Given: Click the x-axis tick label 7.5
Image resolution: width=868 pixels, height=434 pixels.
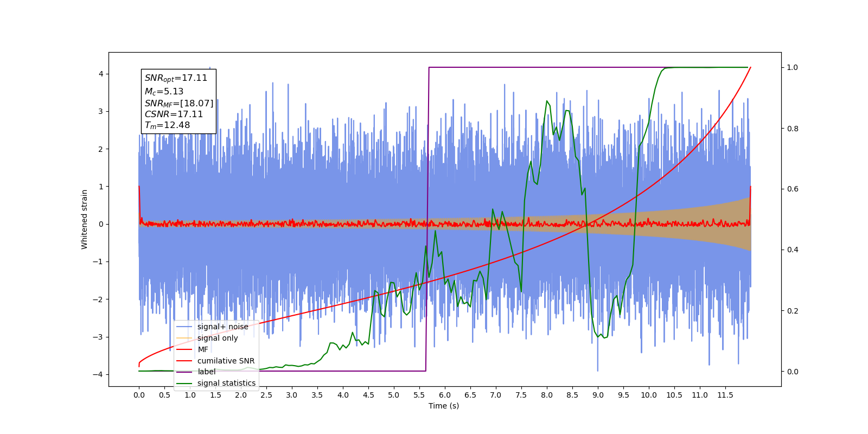Looking at the screenshot, I should coord(521,395).
